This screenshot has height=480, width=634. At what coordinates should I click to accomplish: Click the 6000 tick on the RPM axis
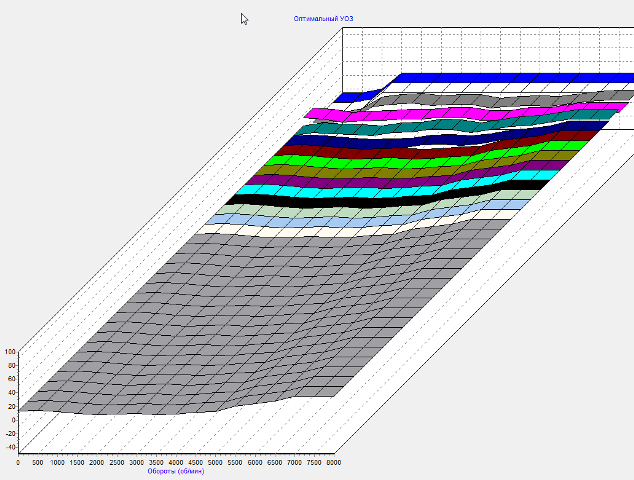tap(255, 463)
